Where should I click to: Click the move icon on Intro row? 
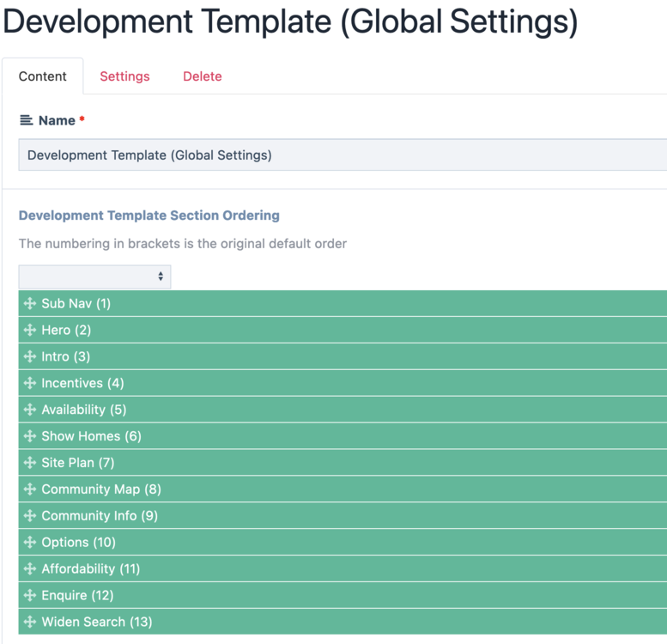[x=30, y=356]
